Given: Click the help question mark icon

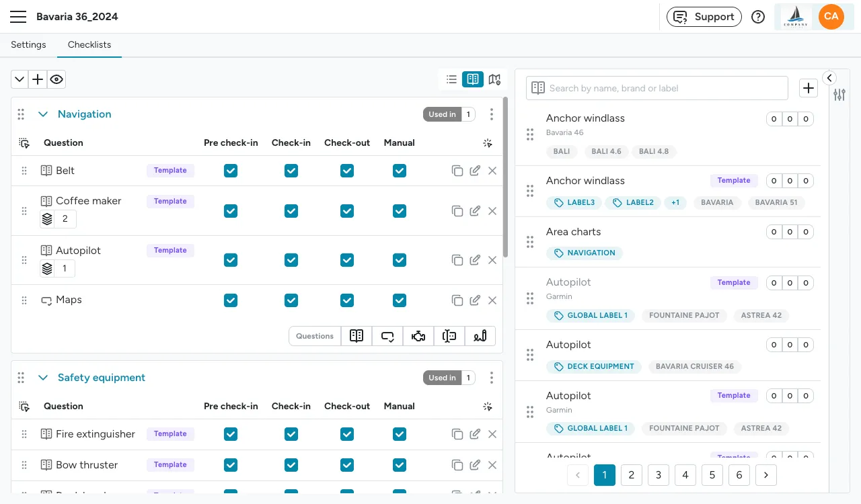Looking at the screenshot, I should [x=758, y=17].
